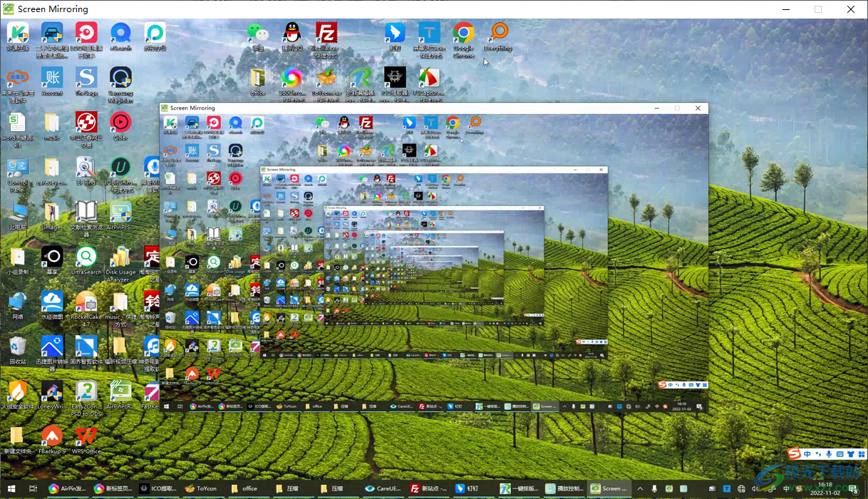Expand the system tray hidden icons chevron
This screenshot has height=499, width=868.
(x=640, y=489)
